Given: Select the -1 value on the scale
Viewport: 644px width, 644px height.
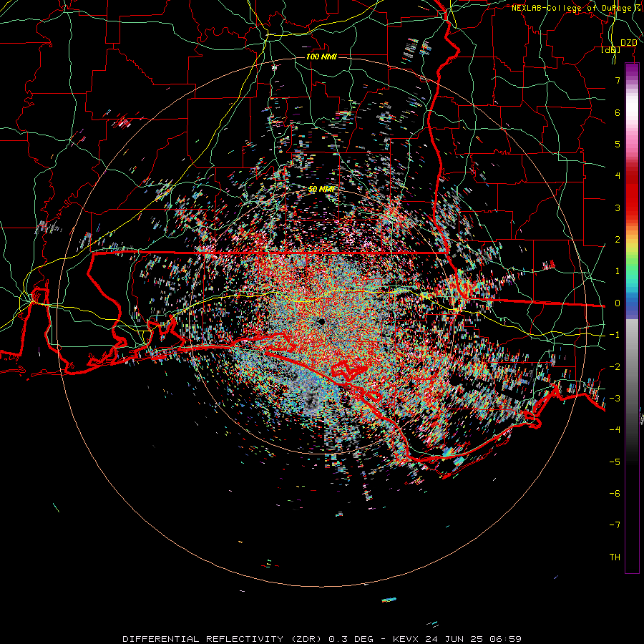Looking at the screenshot, I should (615, 335).
